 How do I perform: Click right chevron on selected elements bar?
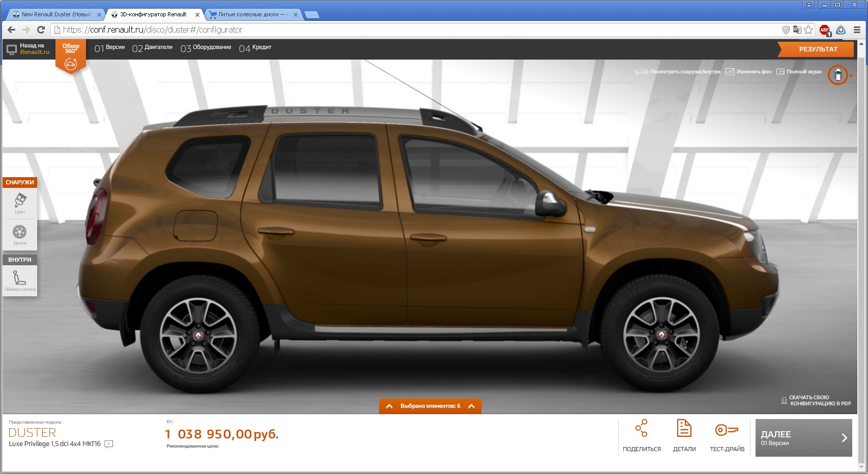[471, 406]
